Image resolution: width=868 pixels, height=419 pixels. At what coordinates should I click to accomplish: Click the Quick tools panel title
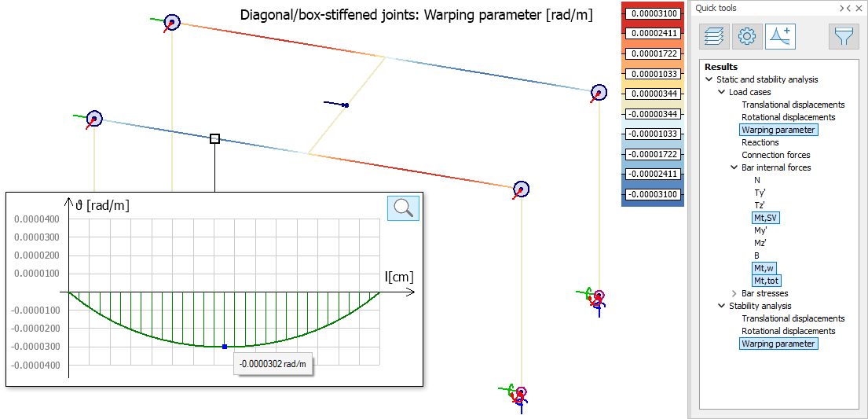coord(716,8)
